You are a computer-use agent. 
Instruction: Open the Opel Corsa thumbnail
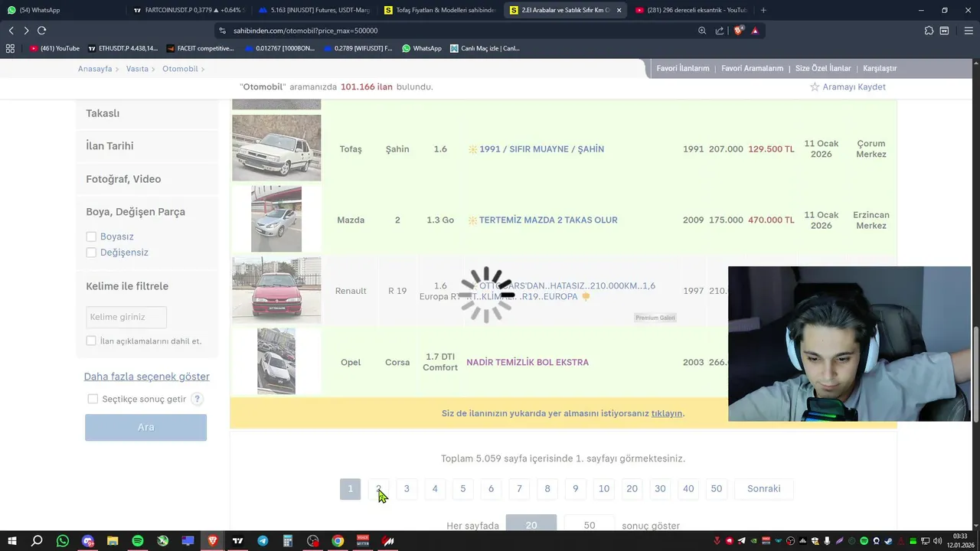coord(276,361)
